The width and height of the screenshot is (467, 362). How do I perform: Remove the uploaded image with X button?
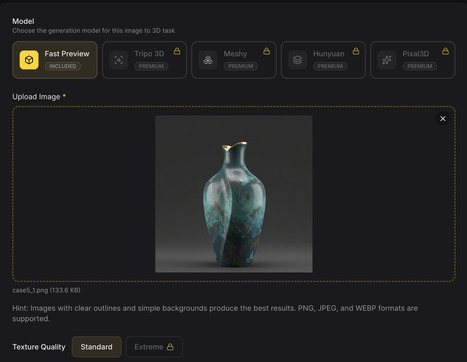443,119
